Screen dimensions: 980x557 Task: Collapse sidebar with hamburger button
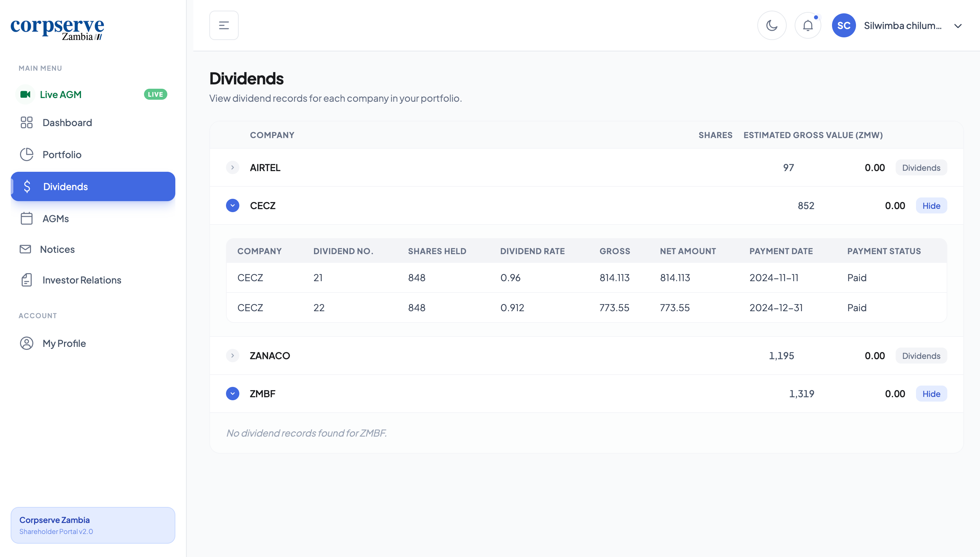[x=224, y=26]
